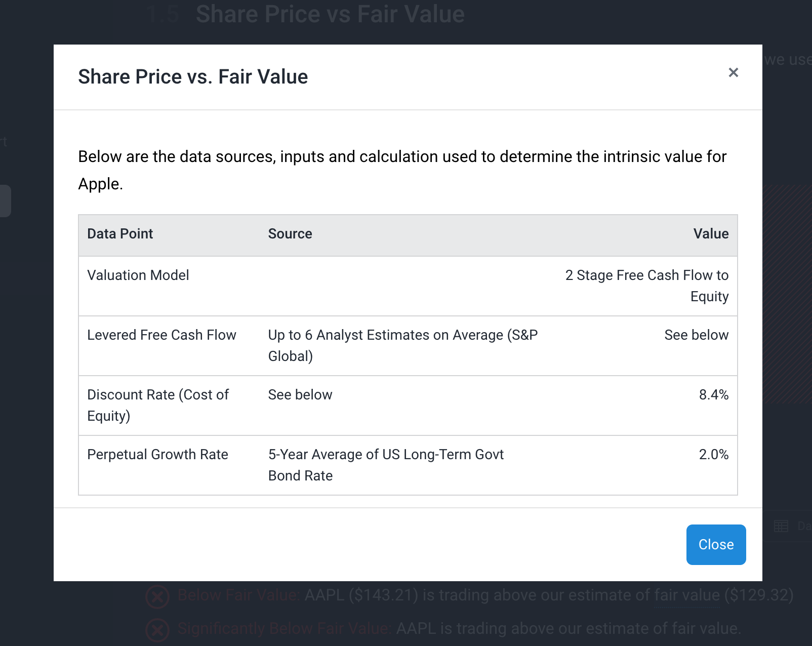Click 'Up to 6 Analyst Estimates' source text
This screenshot has width=812, height=646.
[x=403, y=345]
